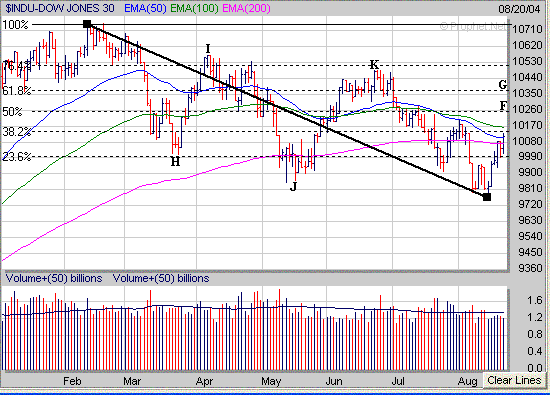Click the 0.0 volume axis label
The height and width of the screenshot is (395, 550).
(535, 368)
